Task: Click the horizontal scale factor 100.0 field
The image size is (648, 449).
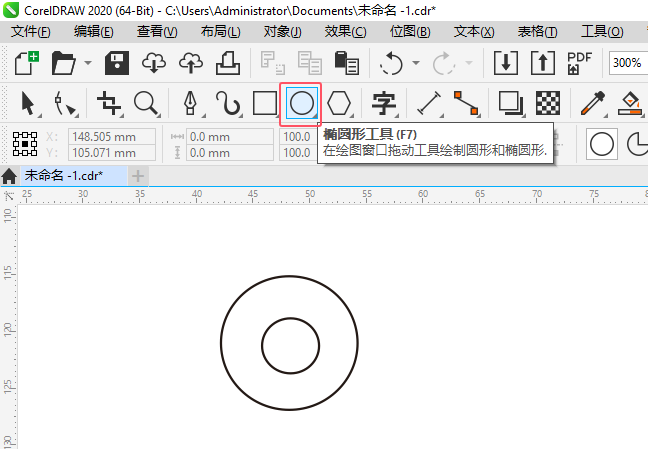Action: point(298,136)
